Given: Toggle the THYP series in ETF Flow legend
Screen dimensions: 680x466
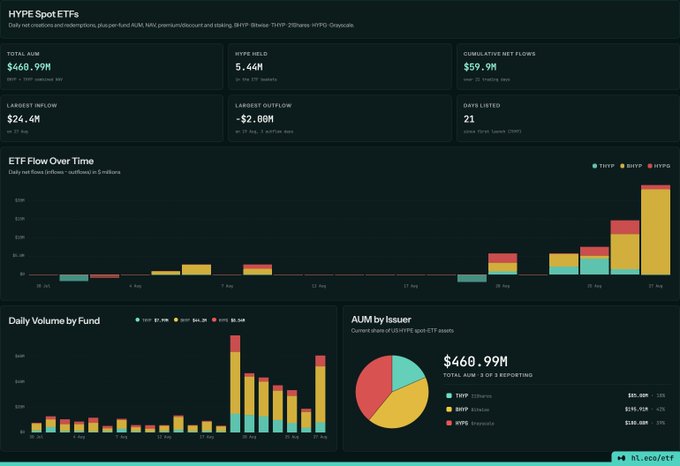Looking at the screenshot, I should 603,166.
